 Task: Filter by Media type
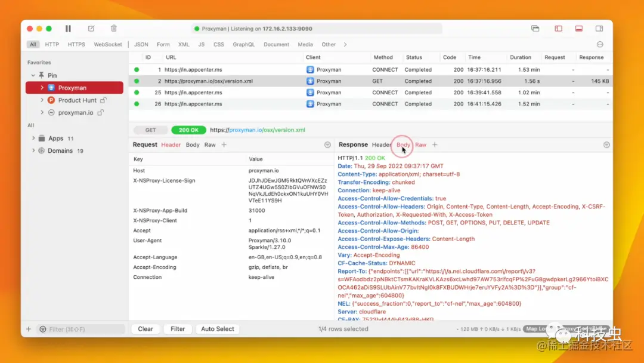click(x=305, y=44)
